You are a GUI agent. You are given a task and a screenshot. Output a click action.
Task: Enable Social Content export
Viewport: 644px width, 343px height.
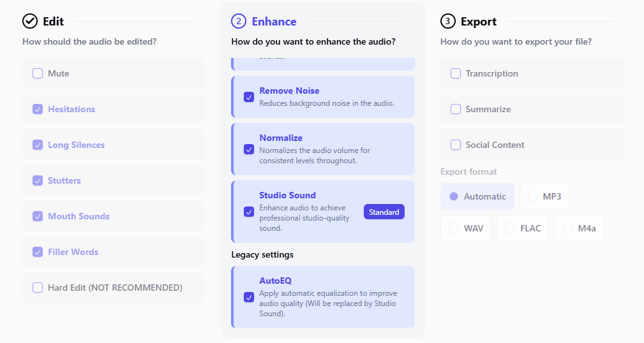[456, 145]
